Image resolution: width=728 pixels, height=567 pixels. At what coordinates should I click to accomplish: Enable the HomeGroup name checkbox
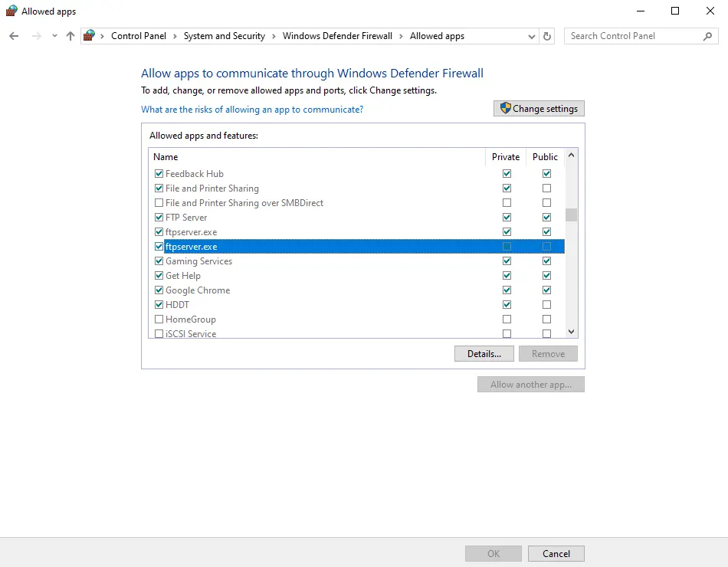point(159,320)
